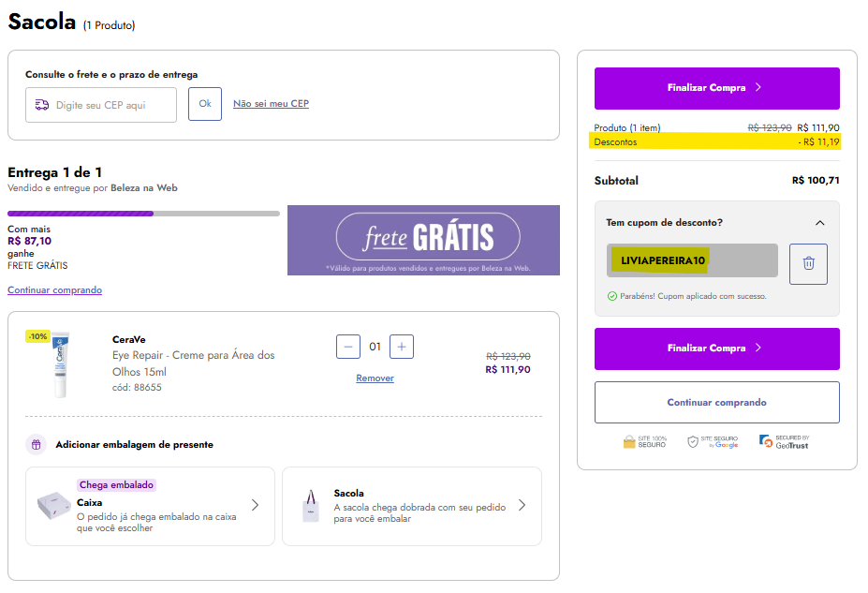Click the Site 100% Seguro badge
868x593 pixels.
coord(644,441)
